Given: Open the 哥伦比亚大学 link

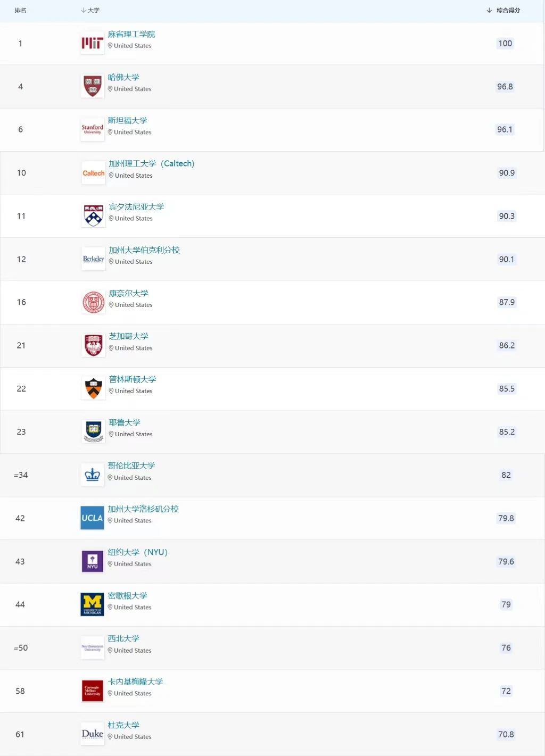Looking at the screenshot, I should 131,466.
